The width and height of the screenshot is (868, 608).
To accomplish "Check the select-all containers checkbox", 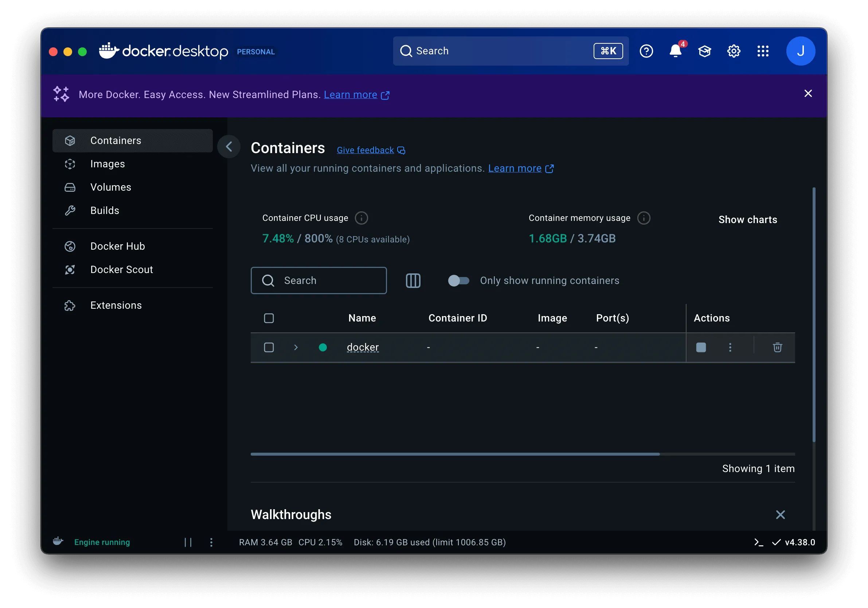I will [x=269, y=318].
